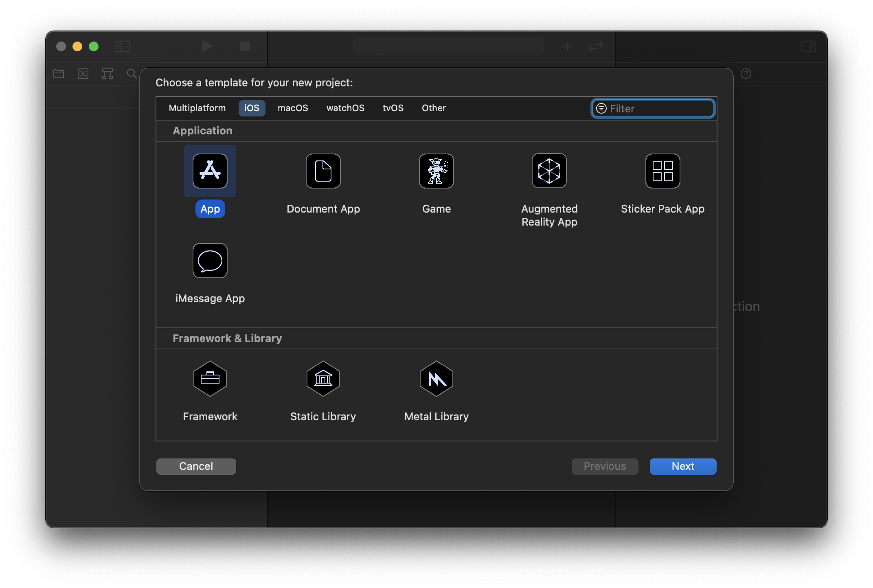Choose the Document App template icon

pyautogui.click(x=323, y=171)
